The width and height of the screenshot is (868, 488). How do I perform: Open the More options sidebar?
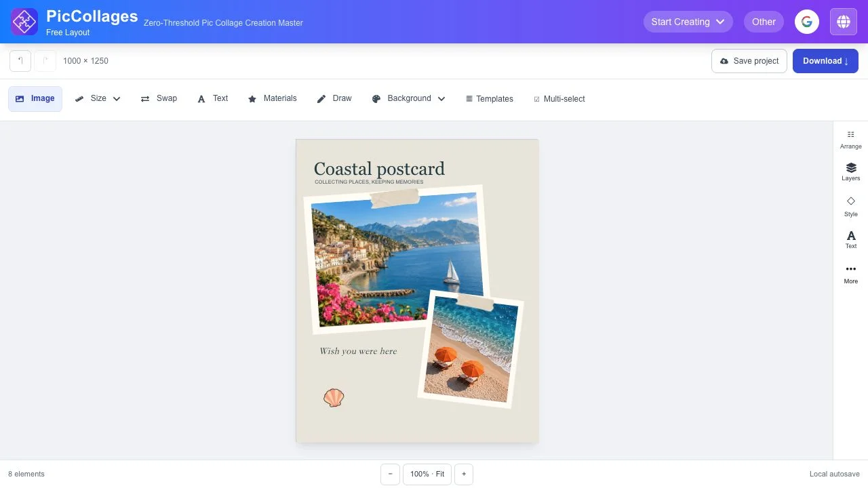click(x=851, y=274)
